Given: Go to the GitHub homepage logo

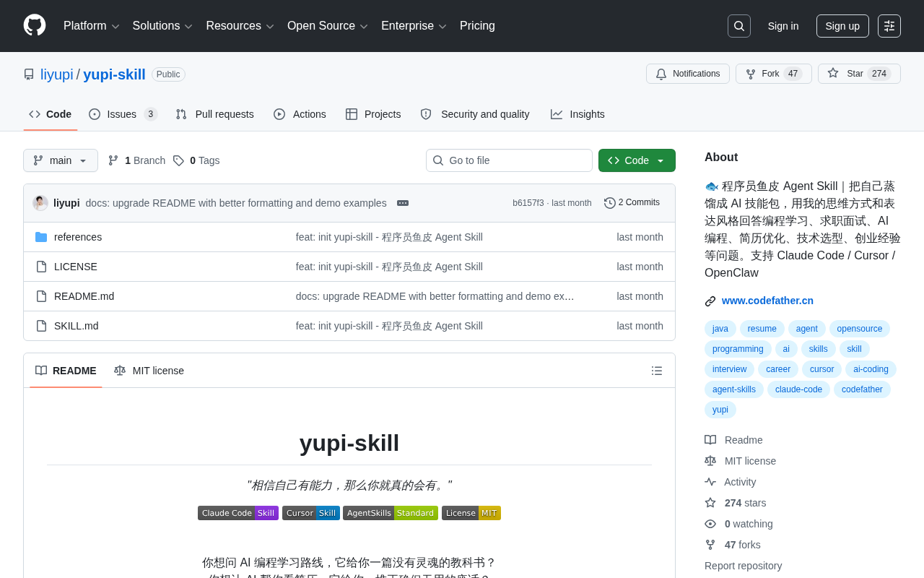Looking at the screenshot, I should (x=35, y=25).
